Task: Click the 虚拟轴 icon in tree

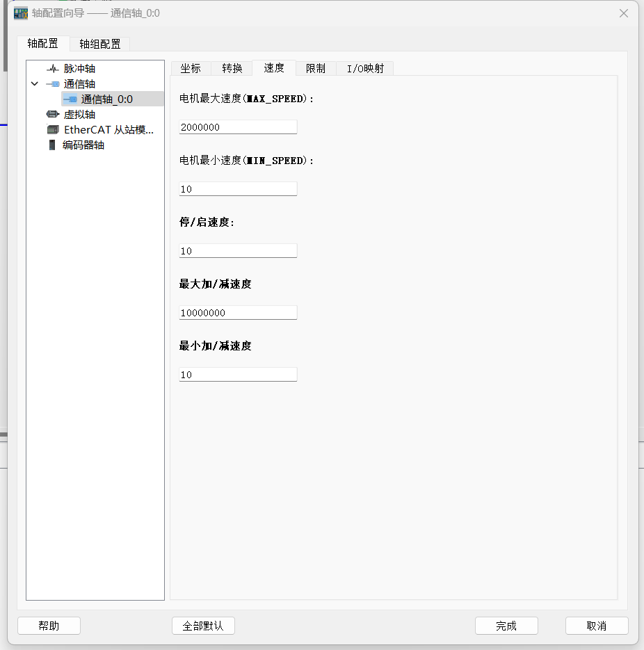Action: 53,114
